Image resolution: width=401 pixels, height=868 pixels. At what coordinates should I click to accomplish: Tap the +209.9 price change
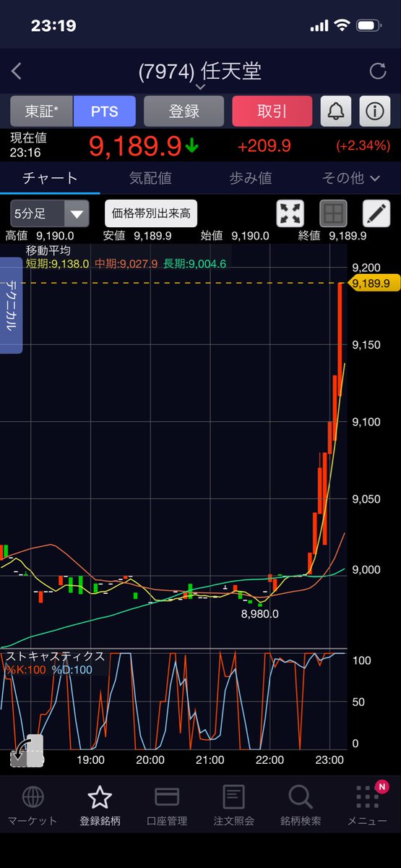click(264, 146)
